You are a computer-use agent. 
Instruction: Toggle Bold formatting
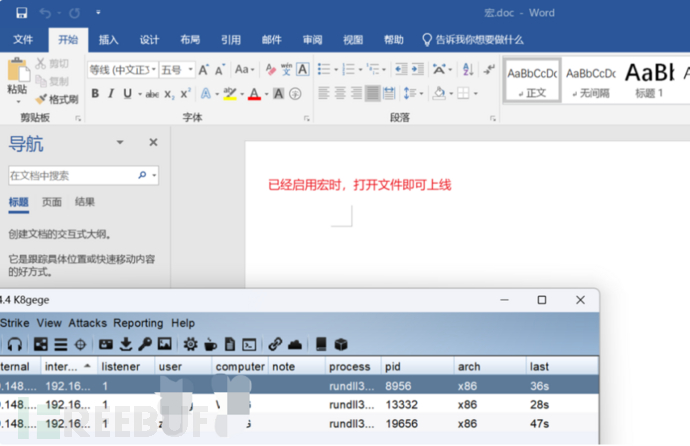coord(95,93)
